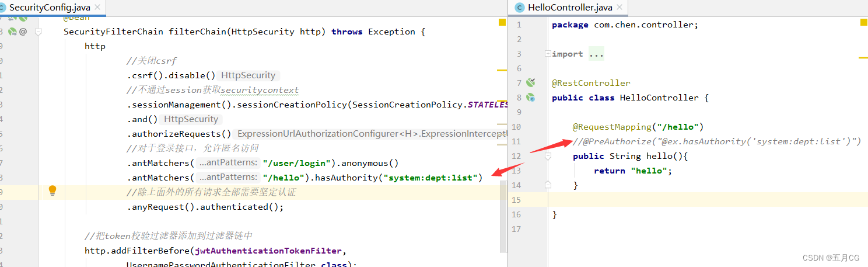Click the "/user/login" string literal
Viewport: 868px width, 267px height.
click(x=298, y=163)
